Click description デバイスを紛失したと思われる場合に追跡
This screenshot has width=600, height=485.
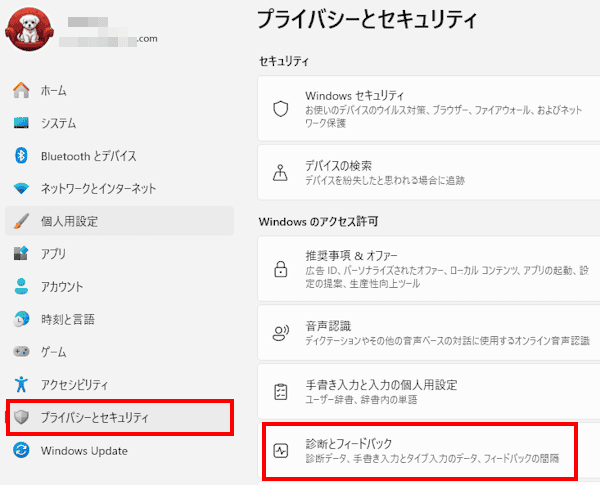(385, 180)
